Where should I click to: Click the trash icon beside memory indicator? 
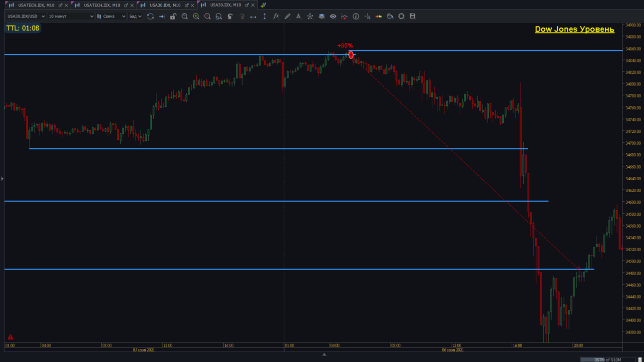tap(640, 360)
